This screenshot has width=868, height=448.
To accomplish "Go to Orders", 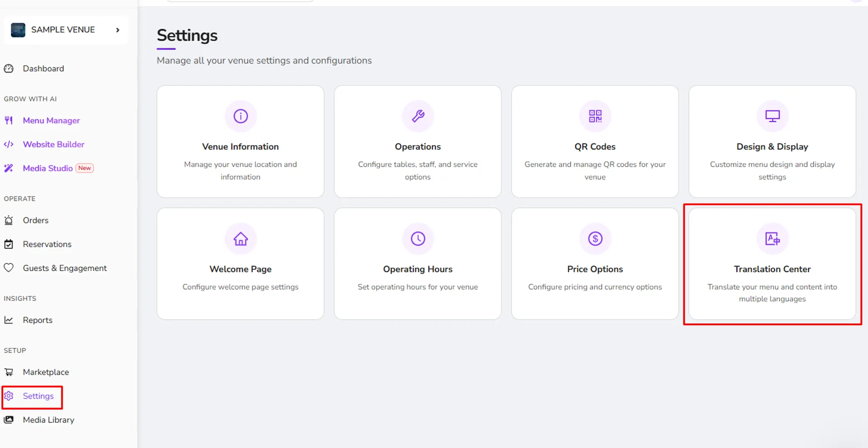I will pos(36,220).
